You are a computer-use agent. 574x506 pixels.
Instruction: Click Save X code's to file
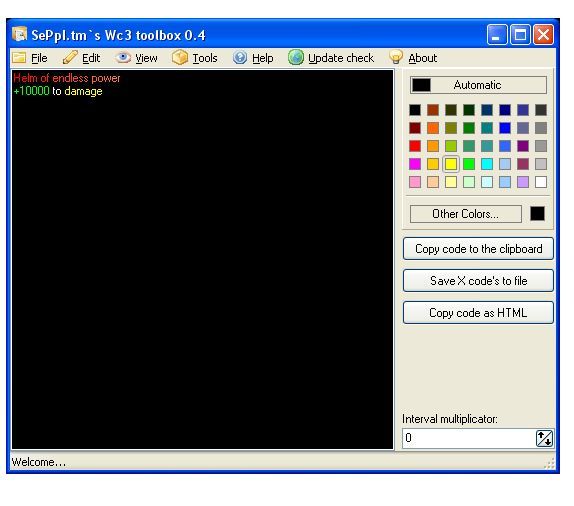pos(478,281)
